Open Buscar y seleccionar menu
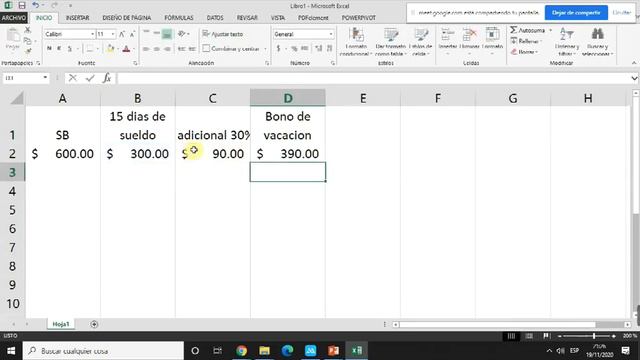This screenshot has height=360, width=640. click(x=598, y=42)
